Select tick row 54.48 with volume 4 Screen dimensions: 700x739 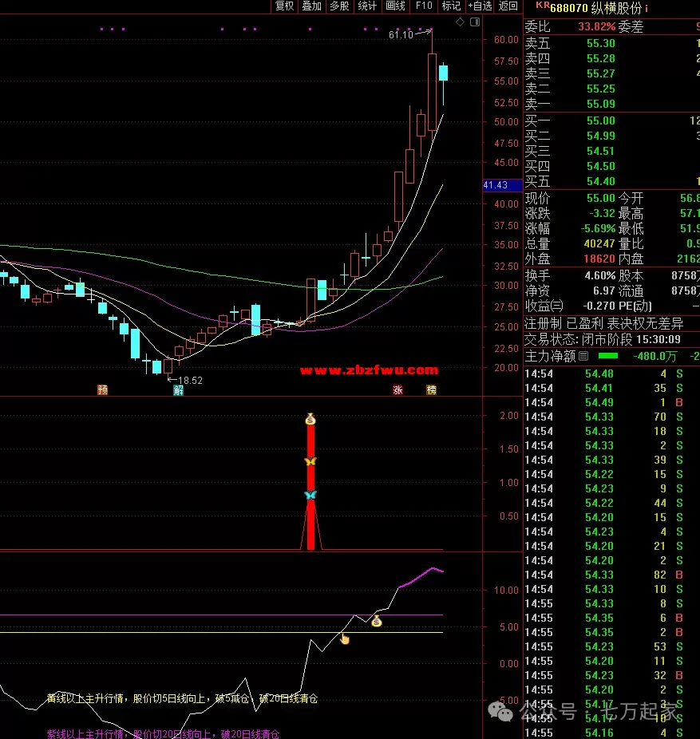point(612,373)
